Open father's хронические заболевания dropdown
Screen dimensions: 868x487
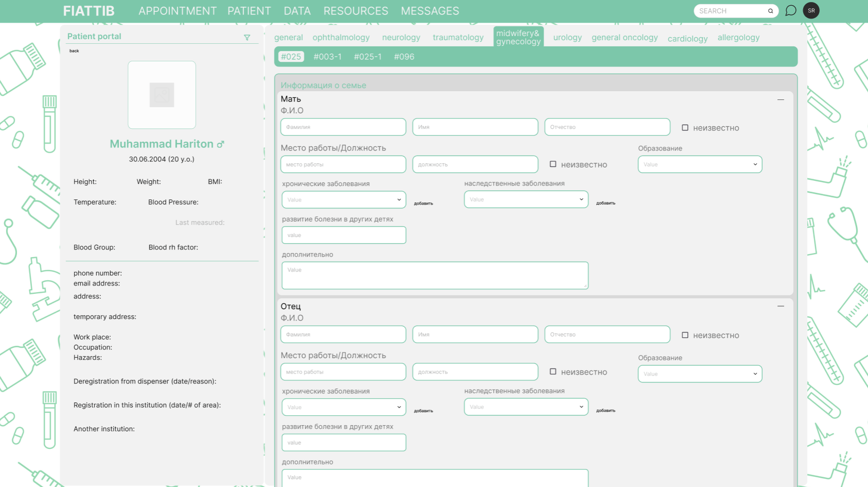coord(344,407)
